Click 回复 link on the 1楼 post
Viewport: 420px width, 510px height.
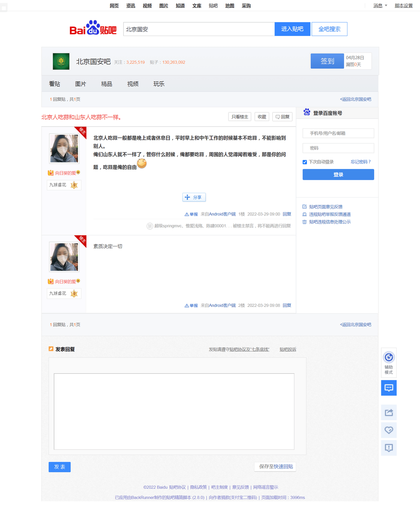(287, 214)
